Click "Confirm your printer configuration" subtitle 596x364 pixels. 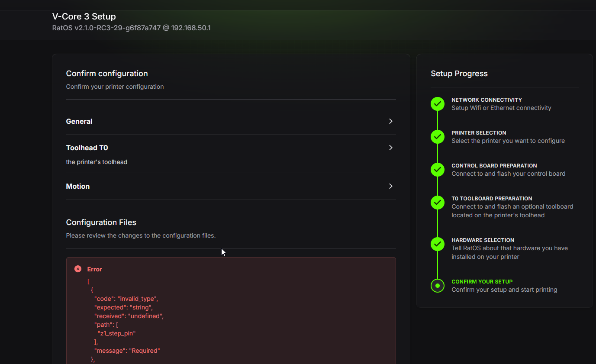pyautogui.click(x=115, y=87)
